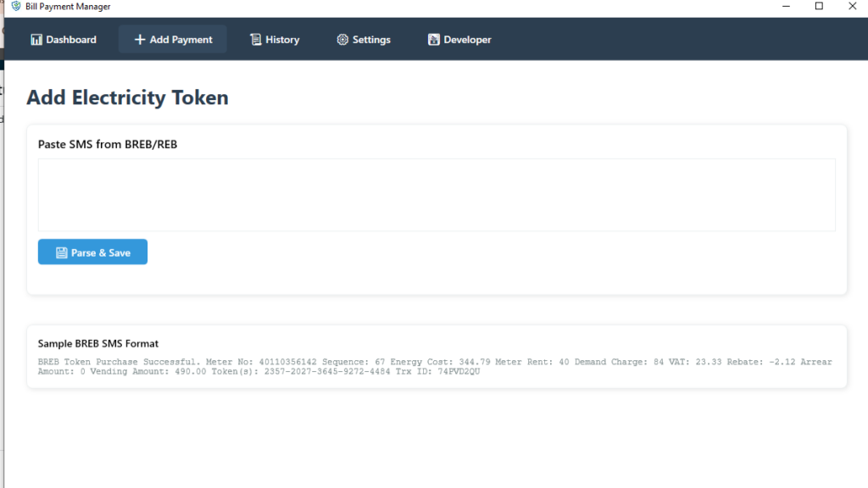
Task: Focus the SMS paste text area
Action: [437, 195]
